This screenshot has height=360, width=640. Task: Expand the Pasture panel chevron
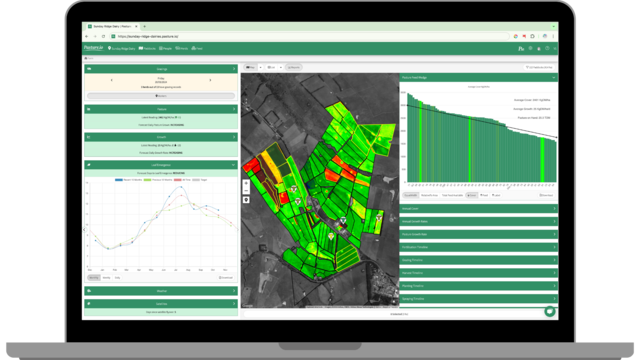click(x=234, y=109)
